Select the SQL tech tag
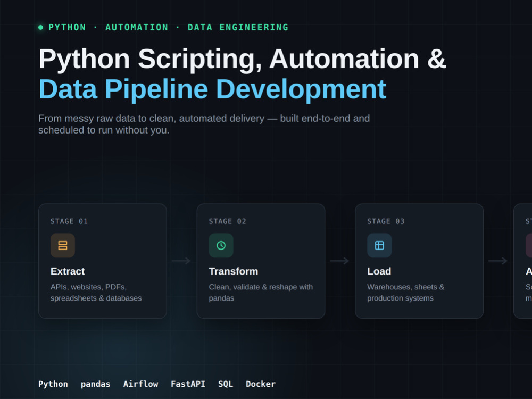Viewport: 532px width, 399px height. pyautogui.click(x=226, y=384)
